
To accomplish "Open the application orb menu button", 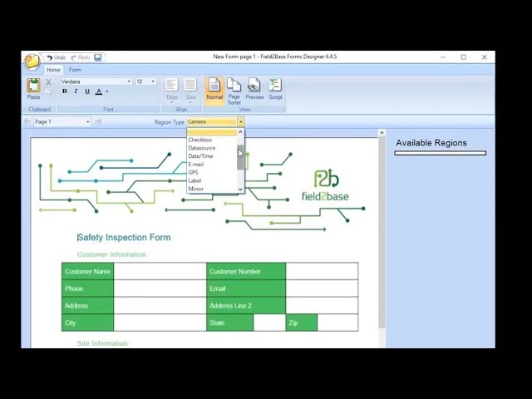I will (x=32, y=62).
